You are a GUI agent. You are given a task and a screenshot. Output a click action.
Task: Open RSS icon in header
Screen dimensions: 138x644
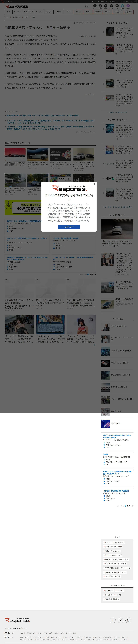(x=117, y=6)
